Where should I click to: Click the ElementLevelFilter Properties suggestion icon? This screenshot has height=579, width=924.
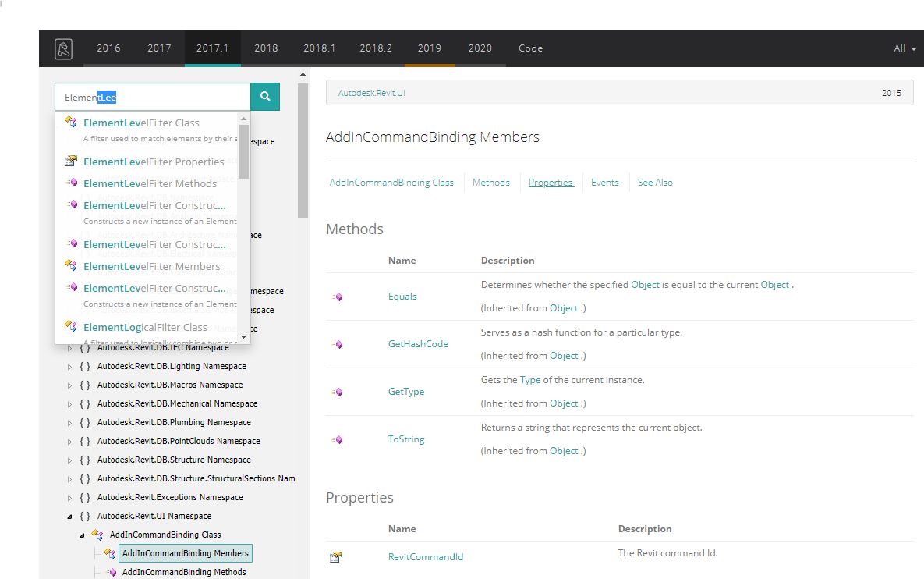pyautogui.click(x=71, y=162)
